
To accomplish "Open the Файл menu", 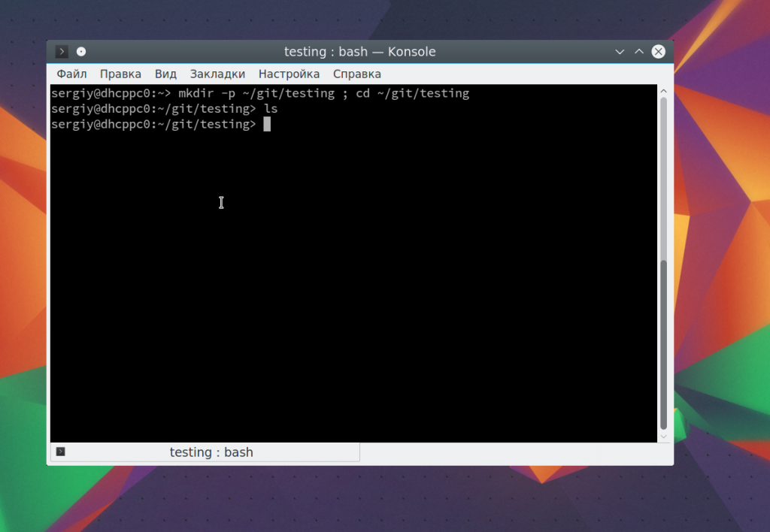I will (71, 74).
